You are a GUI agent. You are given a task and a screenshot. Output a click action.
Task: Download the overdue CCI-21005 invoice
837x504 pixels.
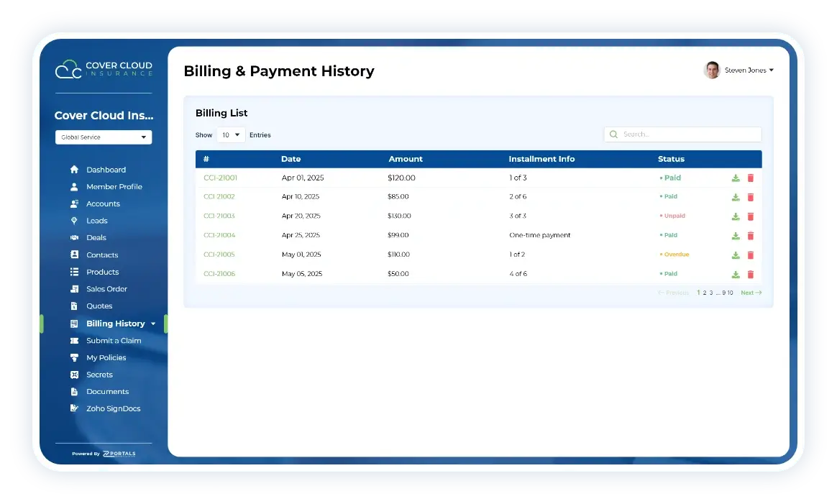(735, 255)
